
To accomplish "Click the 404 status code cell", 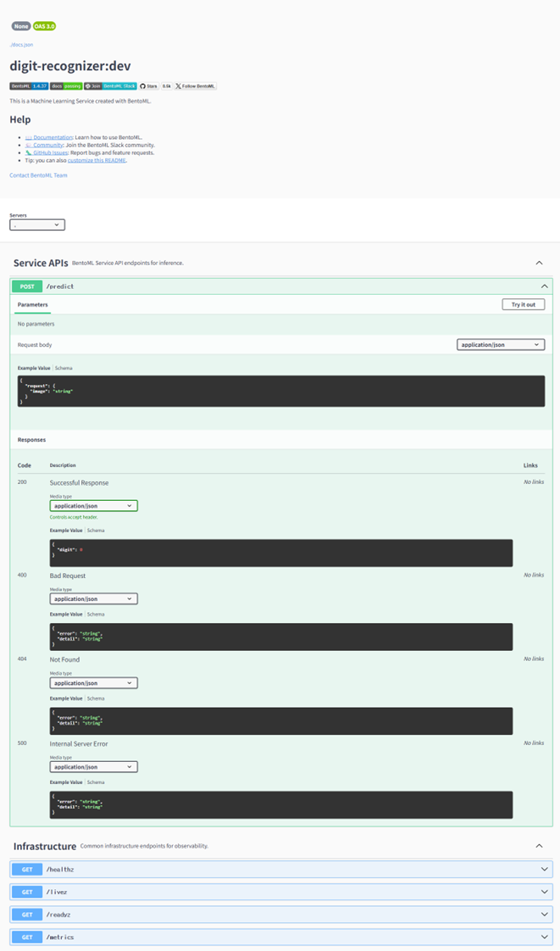I will [x=22, y=659].
